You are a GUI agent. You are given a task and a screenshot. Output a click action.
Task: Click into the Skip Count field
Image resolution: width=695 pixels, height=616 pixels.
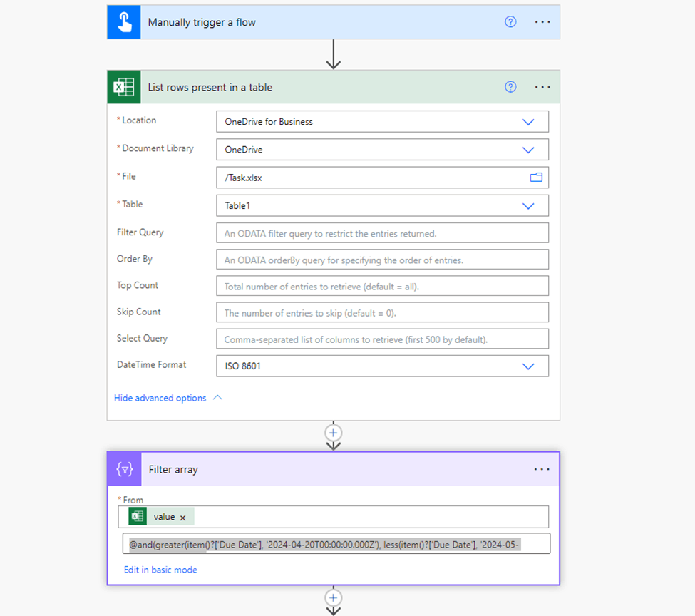(x=382, y=313)
